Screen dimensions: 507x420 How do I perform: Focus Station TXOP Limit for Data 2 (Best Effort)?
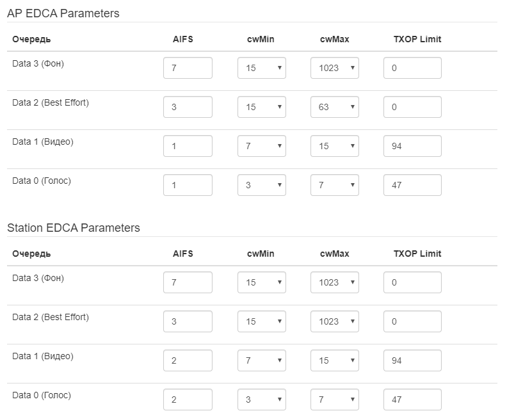tap(412, 321)
